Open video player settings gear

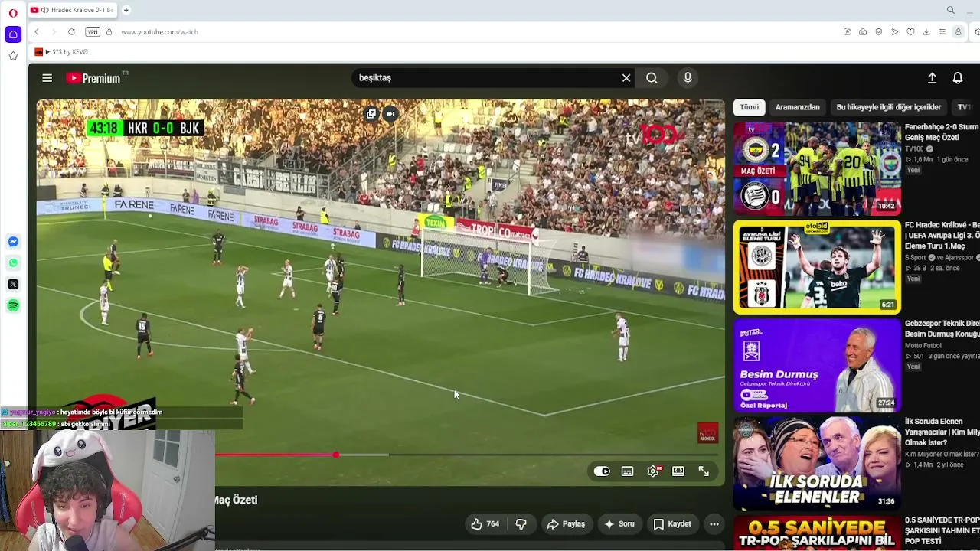click(653, 471)
